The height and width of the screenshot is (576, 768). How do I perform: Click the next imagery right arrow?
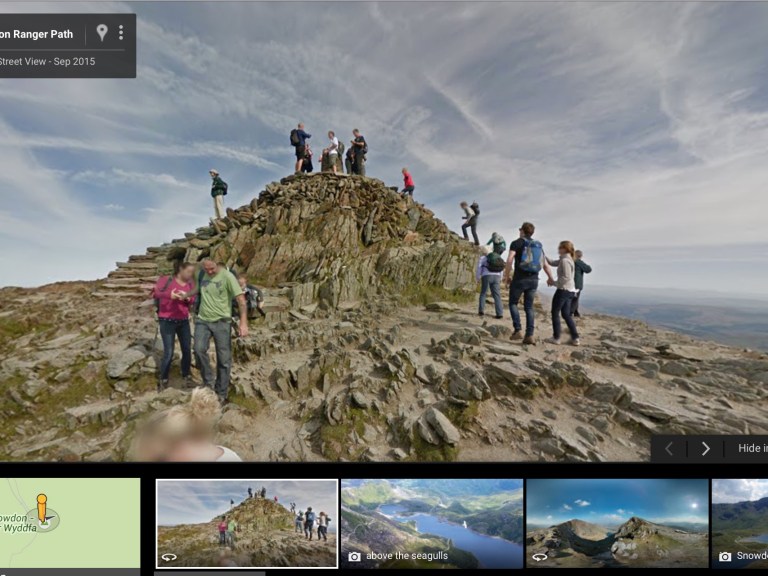point(705,448)
